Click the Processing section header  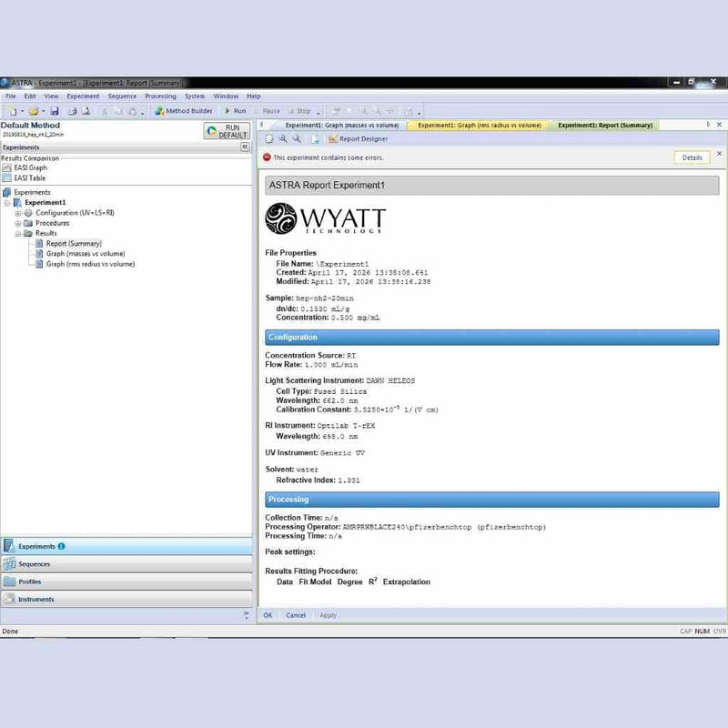click(x=492, y=500)
